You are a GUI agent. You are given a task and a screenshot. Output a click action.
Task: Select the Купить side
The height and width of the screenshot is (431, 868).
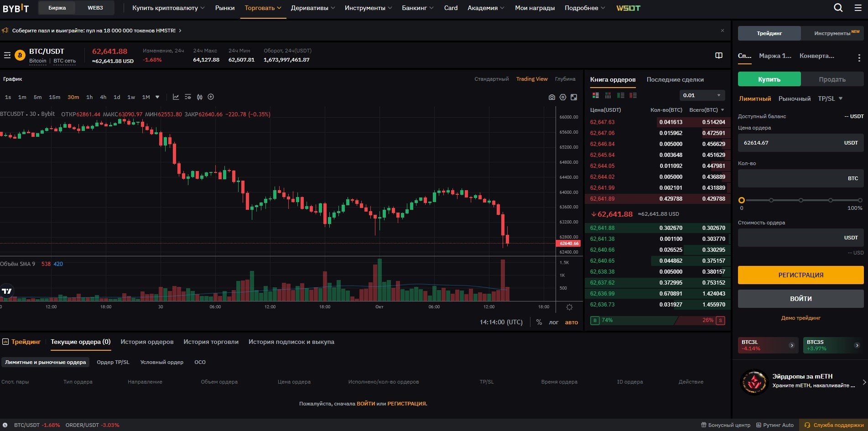[x=769, y=79]
